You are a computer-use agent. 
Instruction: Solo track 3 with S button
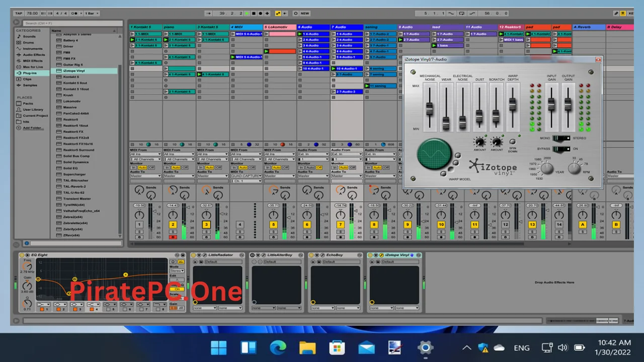point(206,232)
